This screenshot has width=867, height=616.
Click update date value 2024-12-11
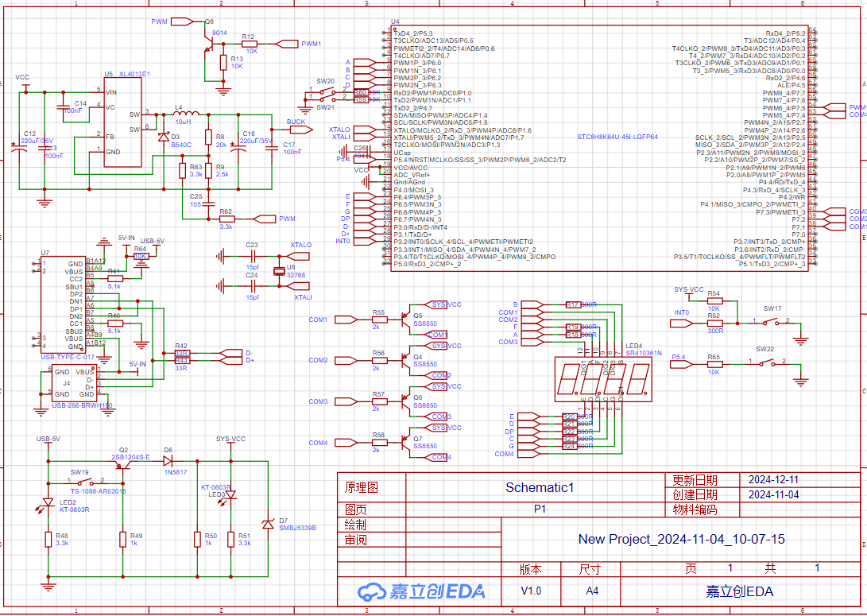773,479
